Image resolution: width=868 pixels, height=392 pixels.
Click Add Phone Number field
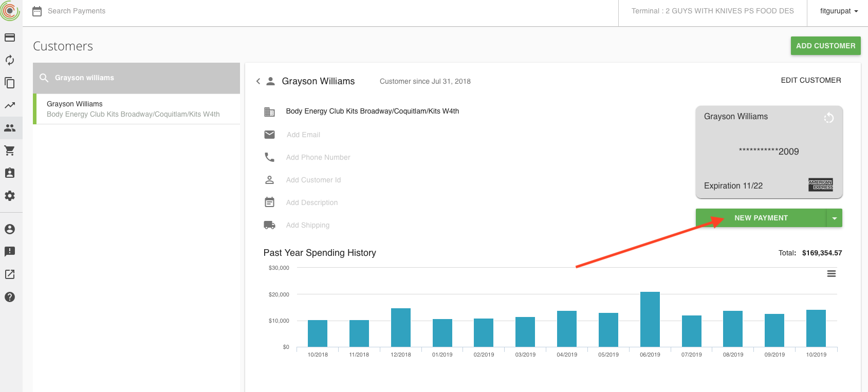tap(318, 157)
